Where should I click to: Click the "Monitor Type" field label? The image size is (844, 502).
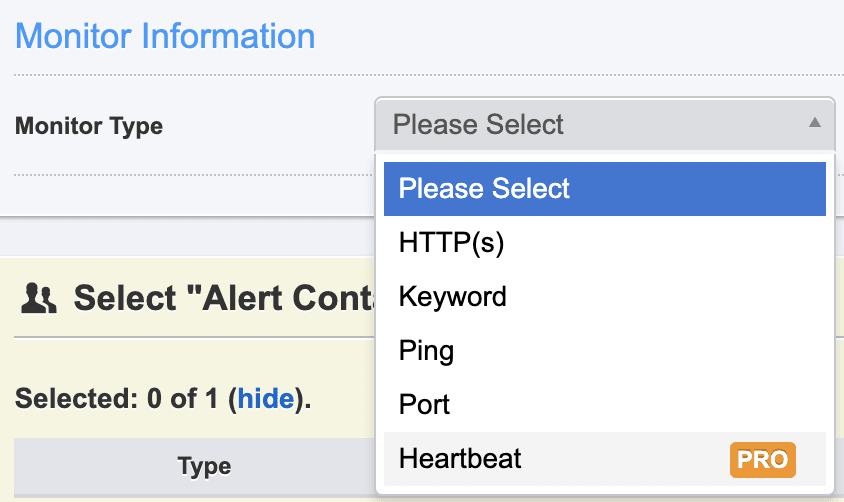tap(89, 126)
